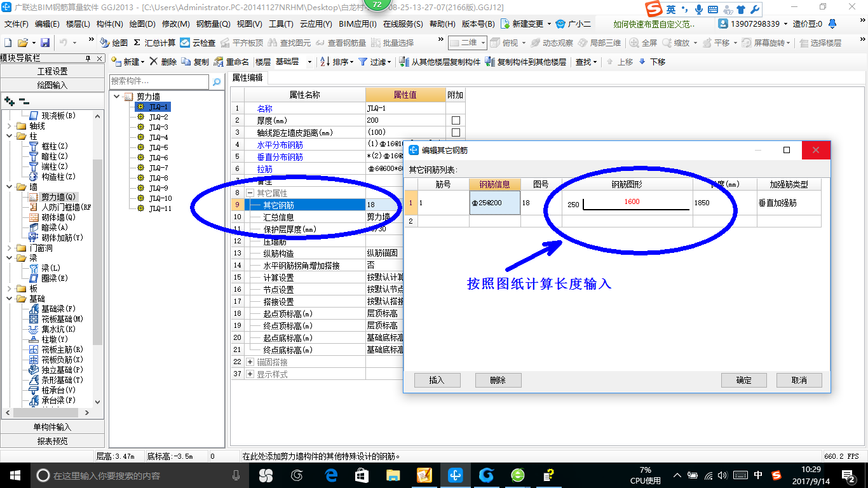The width and height of the screenshot is (868, 488).
Task: Open the 文件(F) menu
Action: [x=16, y=24]
